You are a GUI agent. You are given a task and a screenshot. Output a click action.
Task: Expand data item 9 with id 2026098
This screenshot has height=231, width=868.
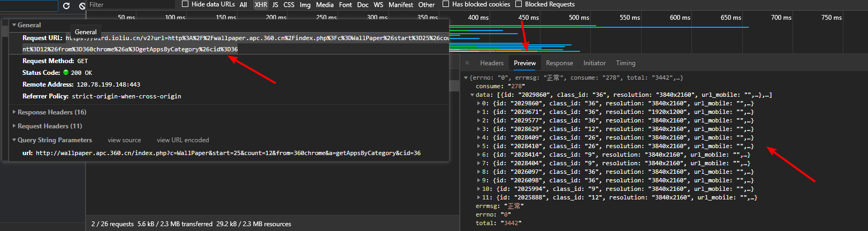pos(479,181)
